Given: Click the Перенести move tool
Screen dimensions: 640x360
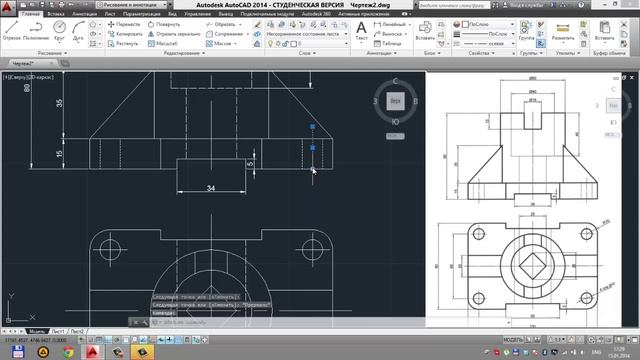Looking at the screenshot, I should click(x=124, y=24).
